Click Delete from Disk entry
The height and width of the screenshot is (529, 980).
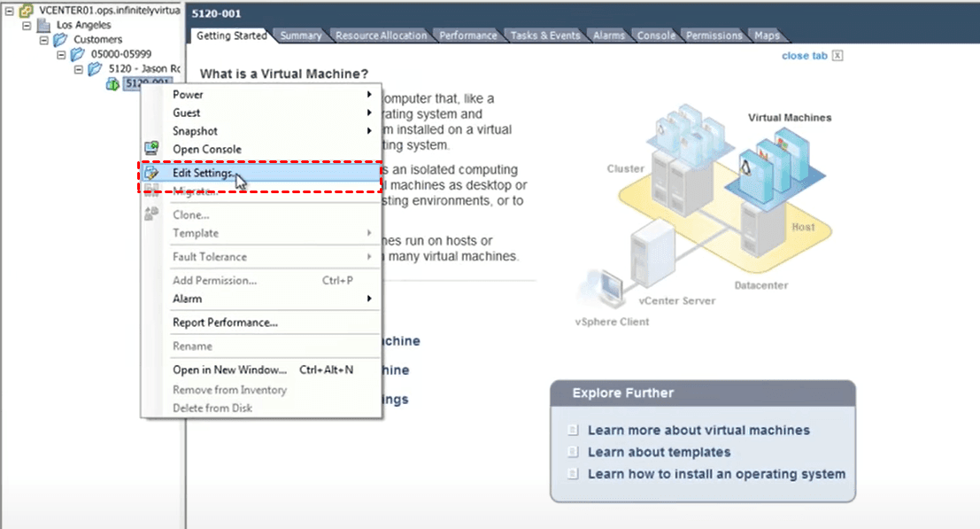[261, 408]
